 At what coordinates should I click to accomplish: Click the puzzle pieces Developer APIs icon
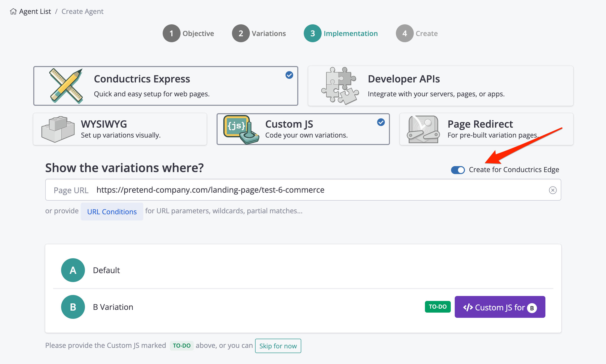coord(340,86)
